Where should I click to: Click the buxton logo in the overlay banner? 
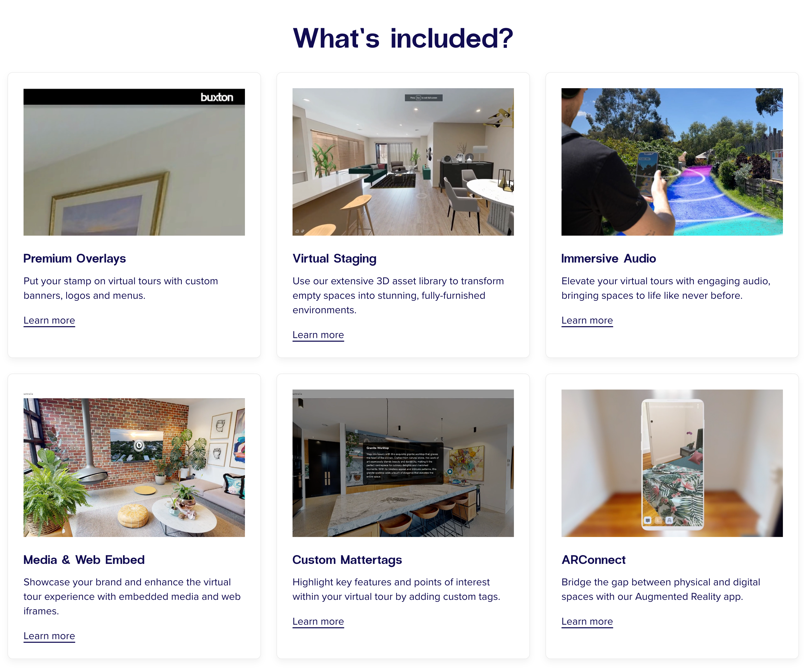(x=217, y=97)
